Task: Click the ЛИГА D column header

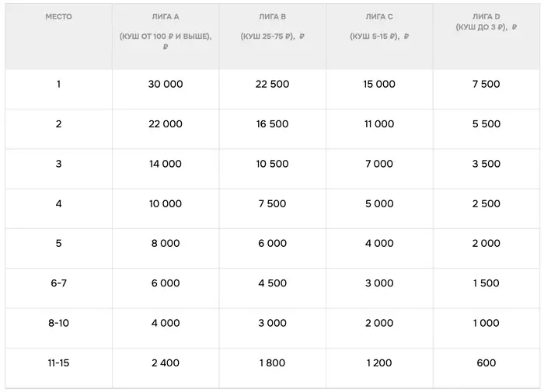Action: click(486, 16)
